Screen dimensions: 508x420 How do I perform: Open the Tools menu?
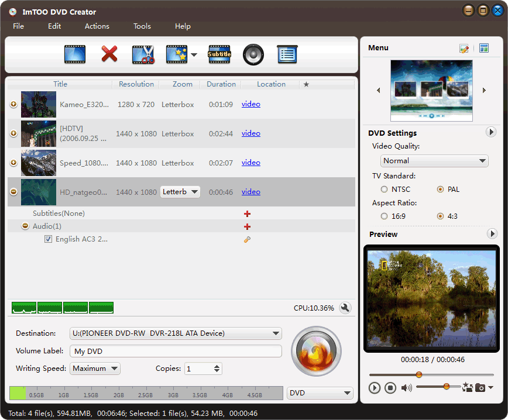coord(142,26)
